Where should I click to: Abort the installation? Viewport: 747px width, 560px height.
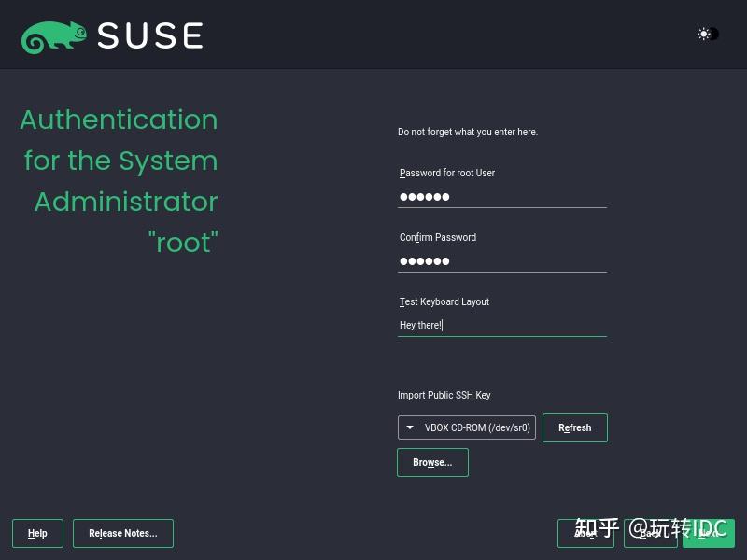tap(585, 534)
